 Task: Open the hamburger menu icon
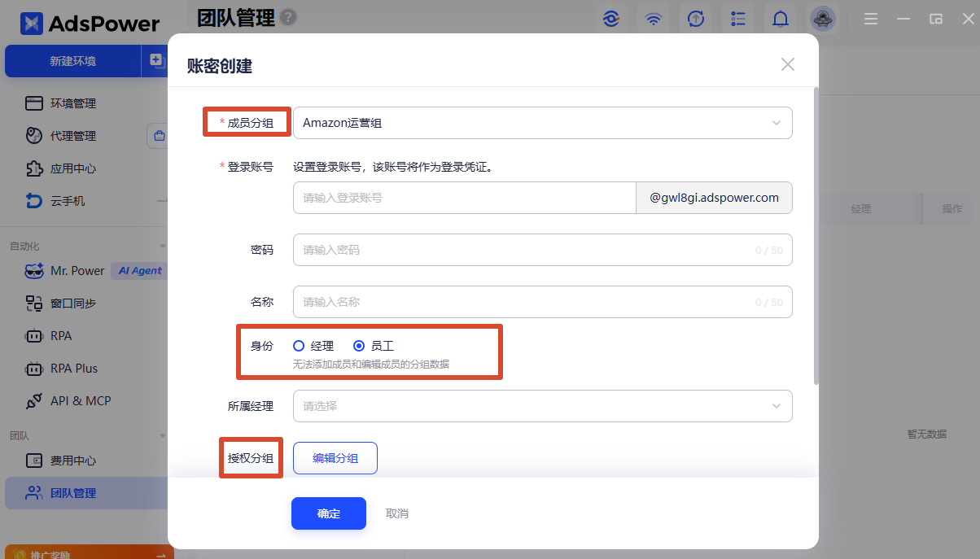[x=871, y=19]
